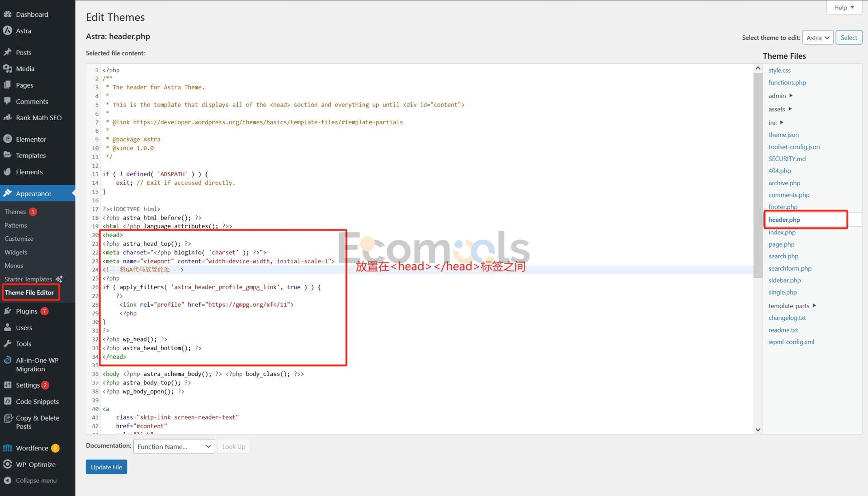Image resolution: width=868 pixels, height=496 pixels.
Task: Click the Starter Templates sparkle icon
Action: tap(59, 279)
